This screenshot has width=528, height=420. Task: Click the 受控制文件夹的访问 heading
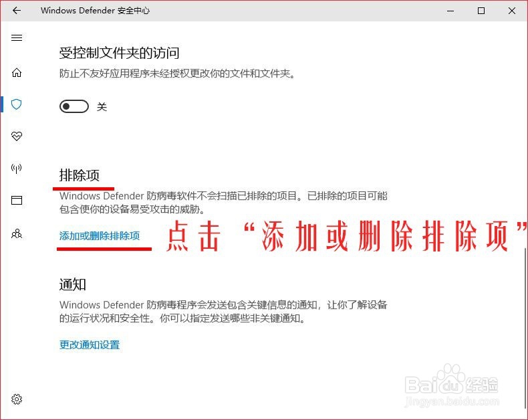[x=119, y=53]
